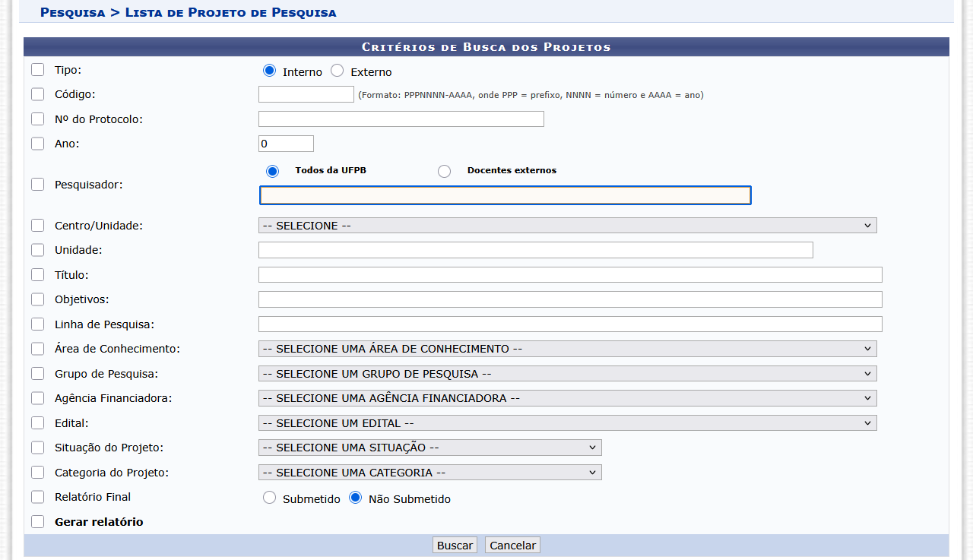The height and width of the screenshot is (560, 973).
Task: Enable the Tipo filter checkbox
Action: click(38, 70)
